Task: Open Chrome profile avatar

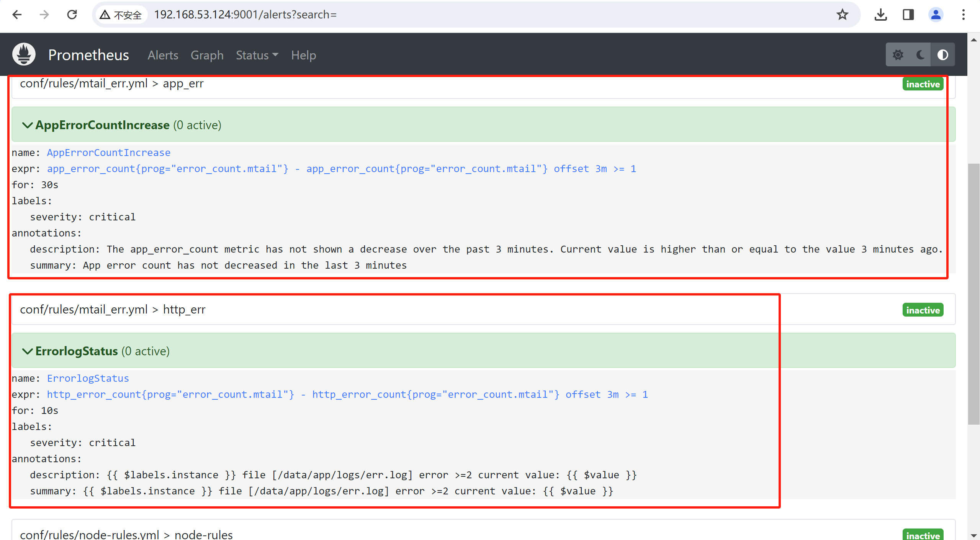Action: click(936, 15)
